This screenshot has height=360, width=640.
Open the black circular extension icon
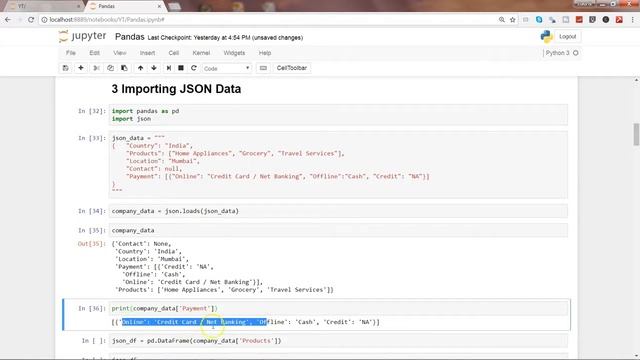(x=606, y=20)
